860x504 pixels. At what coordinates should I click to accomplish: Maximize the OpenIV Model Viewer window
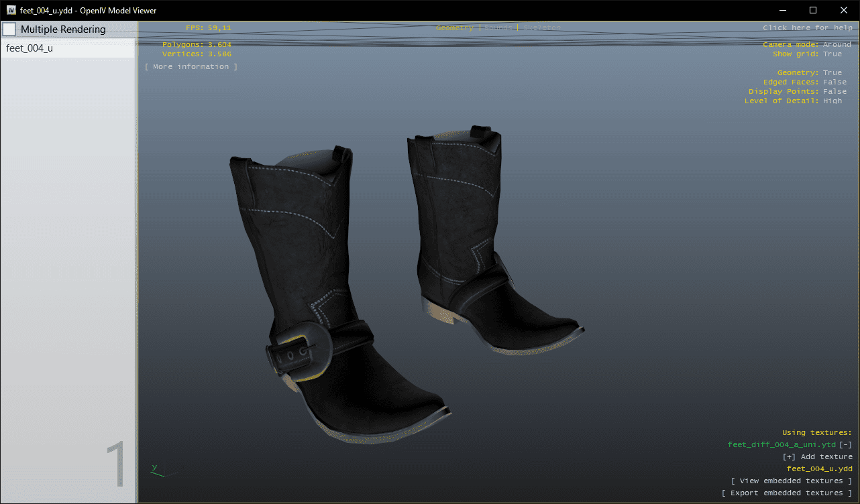[813, 10]
